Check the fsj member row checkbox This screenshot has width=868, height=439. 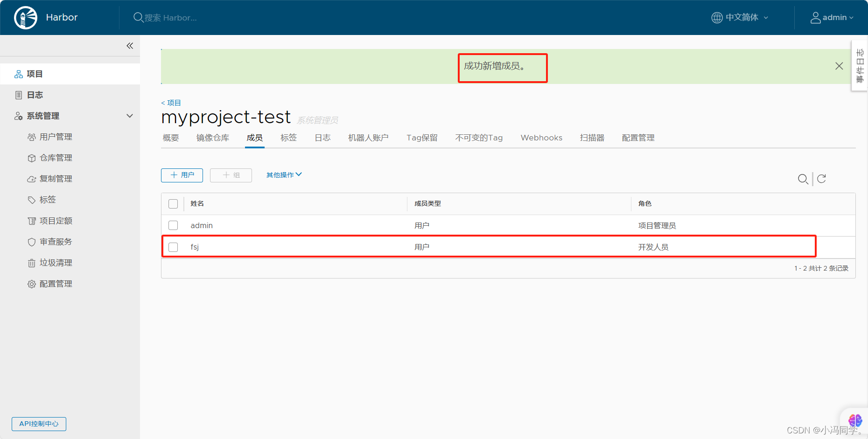click(173, 247)
